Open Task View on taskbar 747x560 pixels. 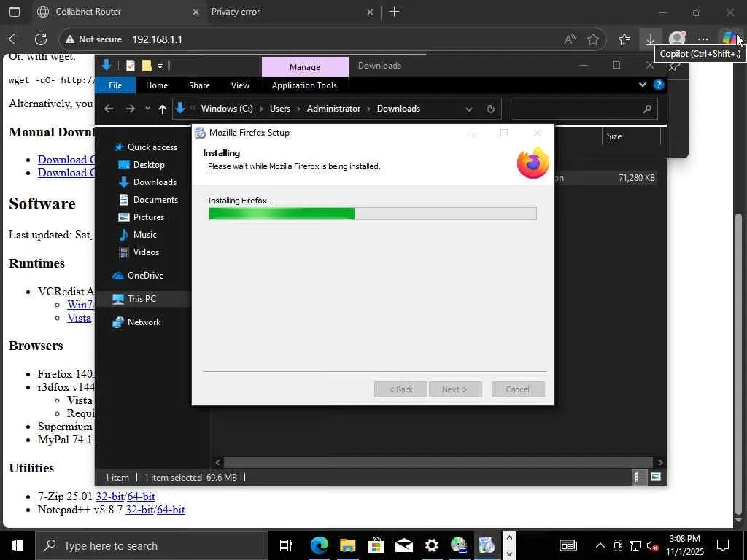[x=286, y=545]
